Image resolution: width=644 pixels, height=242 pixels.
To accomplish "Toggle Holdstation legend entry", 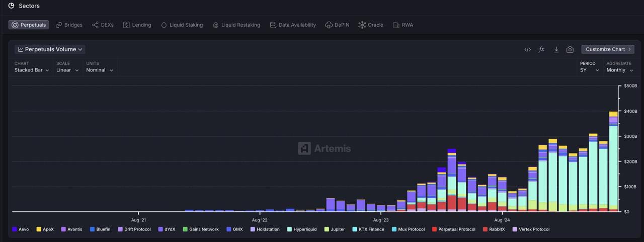I will [x=265, y=229].
